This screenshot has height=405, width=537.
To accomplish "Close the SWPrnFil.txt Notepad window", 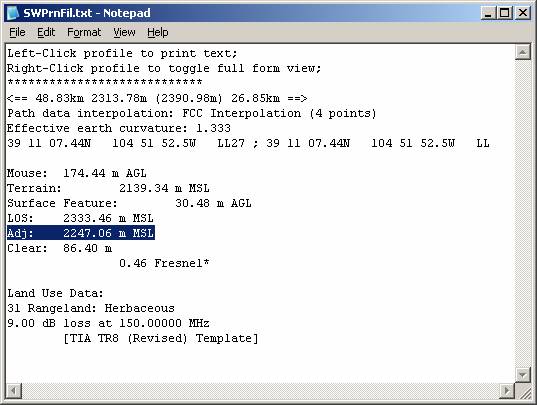I will pyautogui.click(x=522, y=13).
